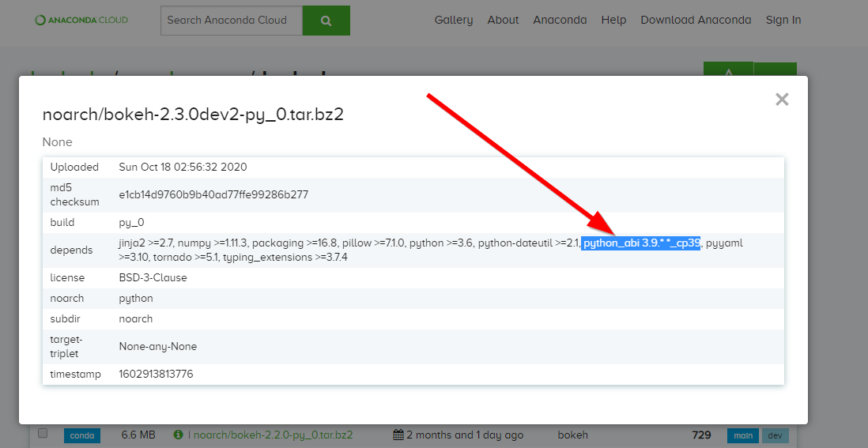Viewport: 868px width, 448px height.
Task: Click the dialog title noarch/bokeh-2.3.0dev2-py_0.tar.bz2
Action: (x=193, y=115)
